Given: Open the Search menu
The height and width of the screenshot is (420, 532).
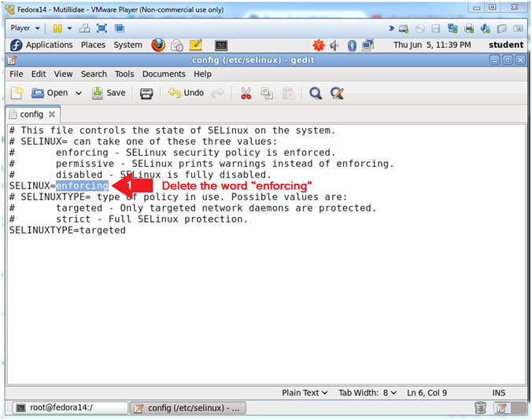Looking at the screenshot, I should 94,74.
